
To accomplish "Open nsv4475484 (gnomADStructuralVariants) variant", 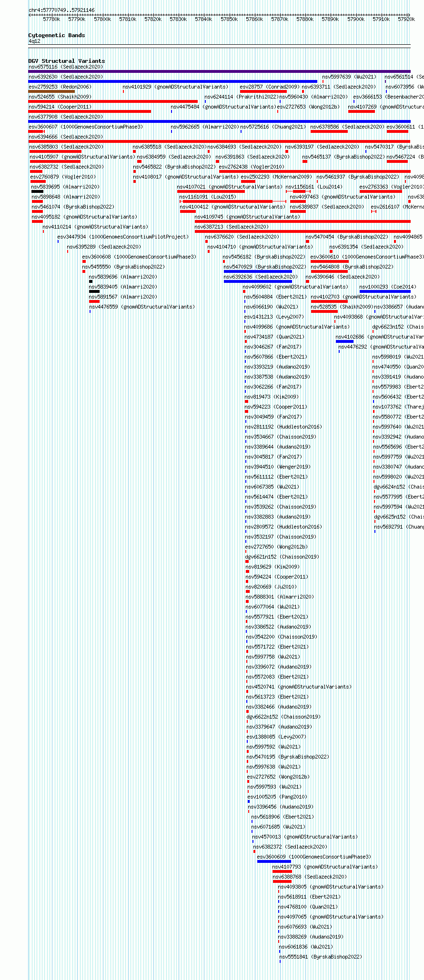I will tap(223, 107).
